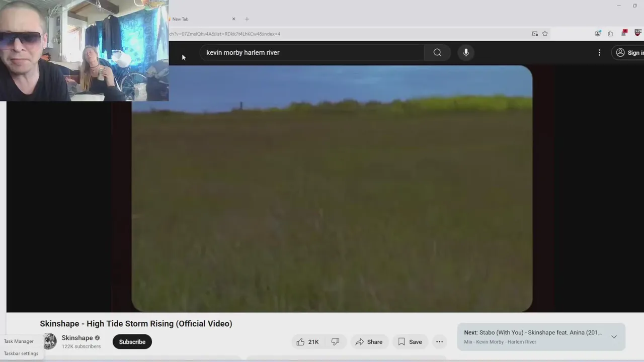Click the install app icon in address bar
The width and height of the screenshot is (644, 362).
[535, 34]
